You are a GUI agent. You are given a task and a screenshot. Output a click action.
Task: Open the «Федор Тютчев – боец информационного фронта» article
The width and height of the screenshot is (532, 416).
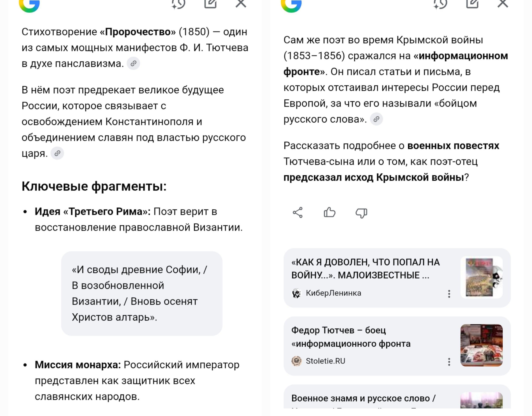point(351,337)
